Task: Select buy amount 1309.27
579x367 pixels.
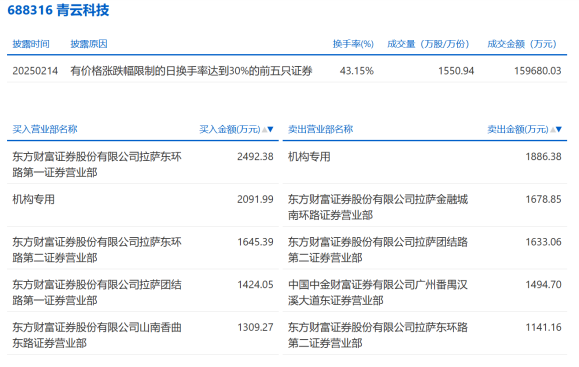Action: [255, 327]
